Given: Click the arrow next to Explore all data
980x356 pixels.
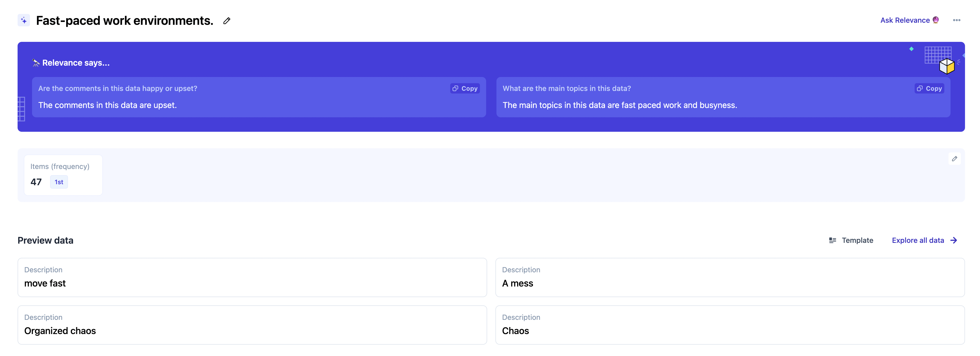Looking at the screenshot, I should click(953, 240).
